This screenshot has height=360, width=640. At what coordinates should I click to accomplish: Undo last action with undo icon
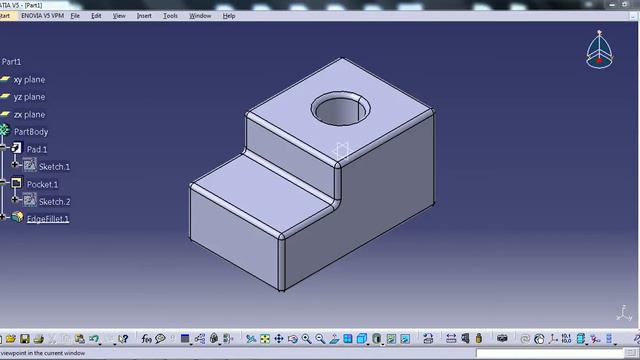[94, 338]
